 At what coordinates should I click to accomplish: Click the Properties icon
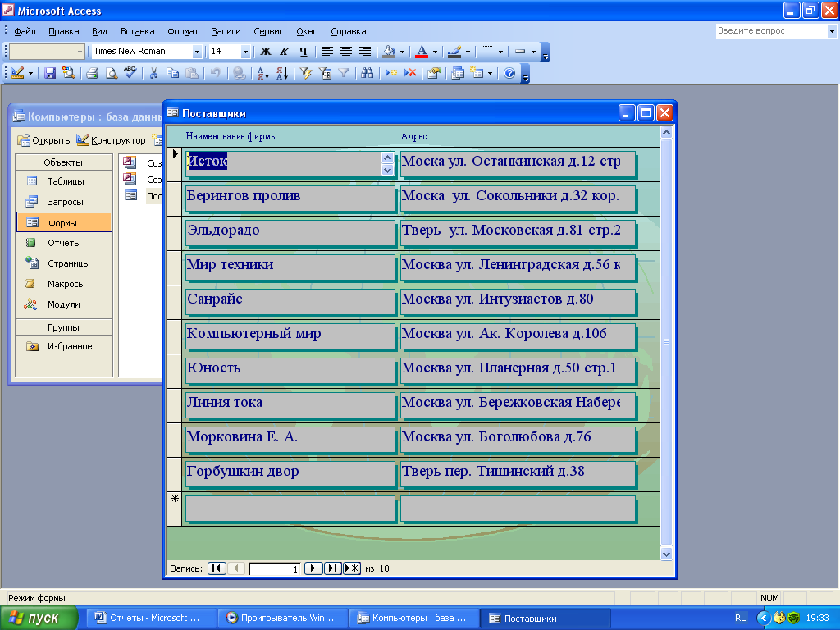pos(433,73)
